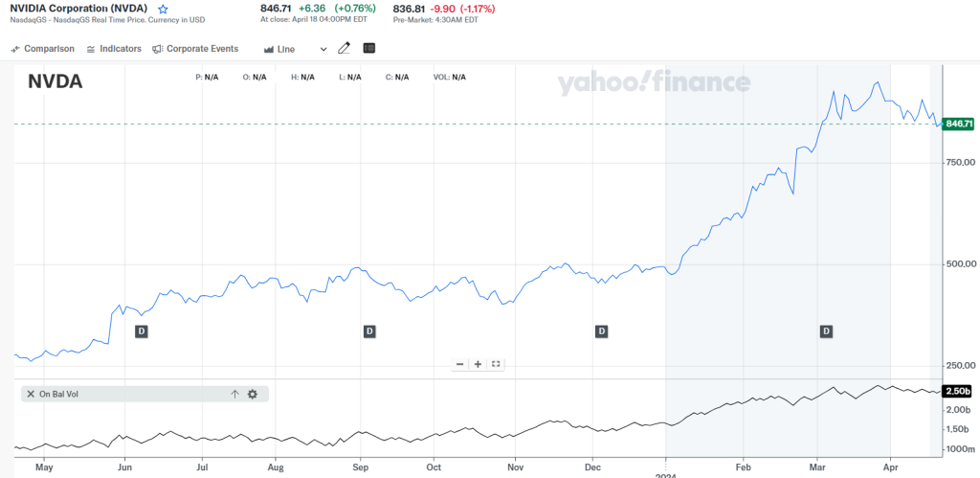Click the dividend marker near December
This screenshot has height=478, width=980.
(602, 331)
